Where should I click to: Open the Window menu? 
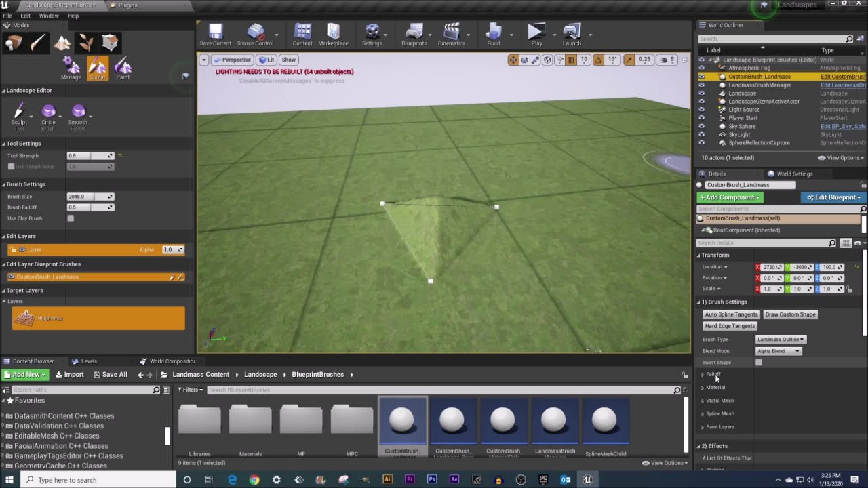tap(49, 16)
